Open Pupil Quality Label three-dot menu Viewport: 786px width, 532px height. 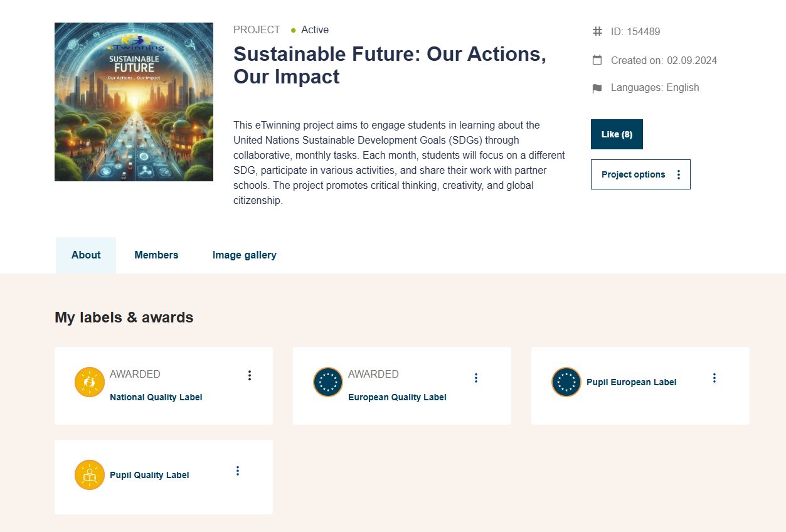tap(237, 471)
